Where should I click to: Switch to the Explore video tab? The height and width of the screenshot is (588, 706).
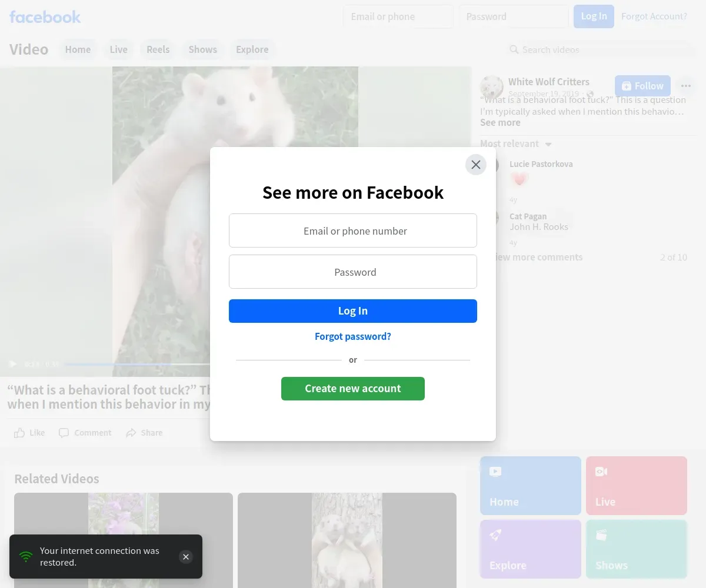coord(252,49)
